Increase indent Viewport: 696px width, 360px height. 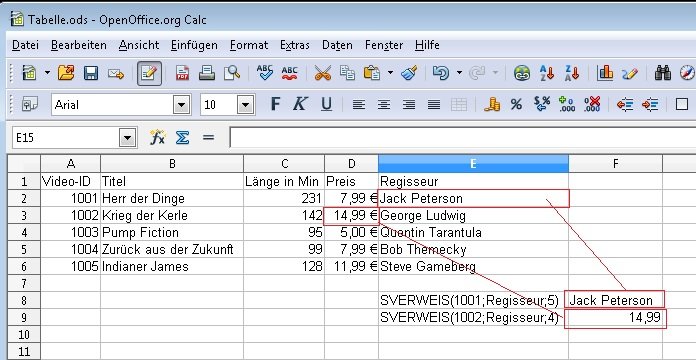(x=650, y=105)
